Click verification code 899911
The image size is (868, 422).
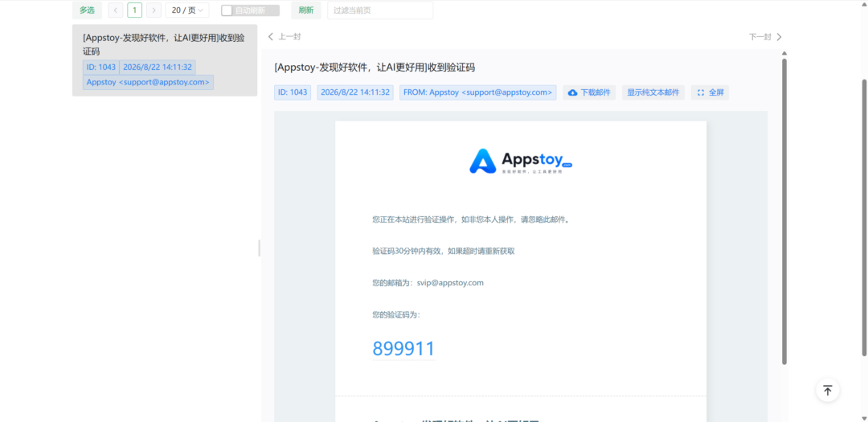pos(403,349)
